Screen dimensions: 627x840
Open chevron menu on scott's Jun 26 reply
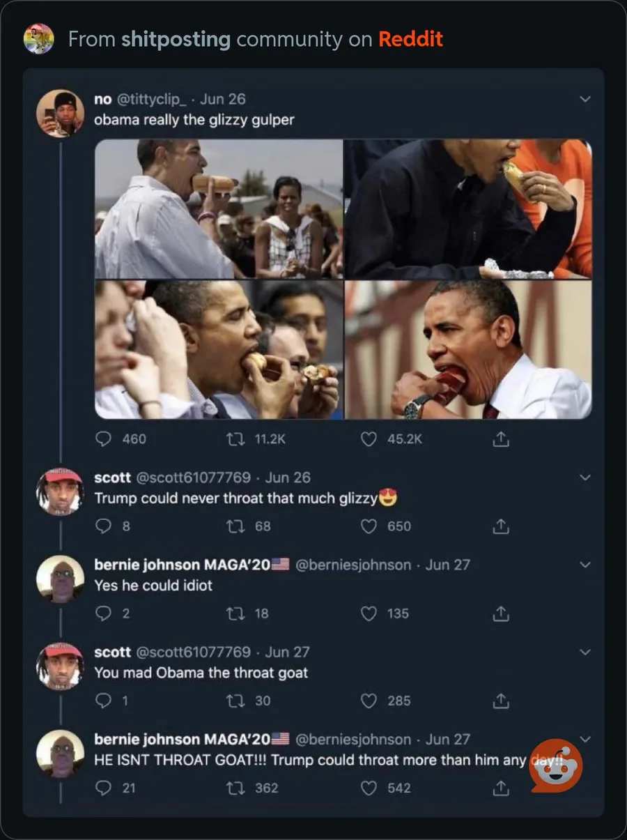pyautogui.click(x=585, y=478)
